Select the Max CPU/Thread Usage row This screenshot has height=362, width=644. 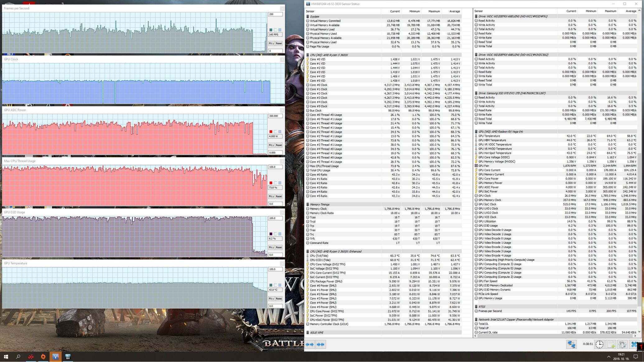click(x=383, y=166)
